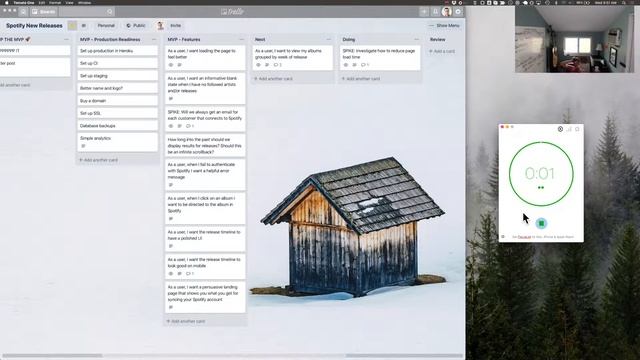Click description icon on Simple analytics card
The width and height of the screenshot is (640, 360).
pos(83,146)
